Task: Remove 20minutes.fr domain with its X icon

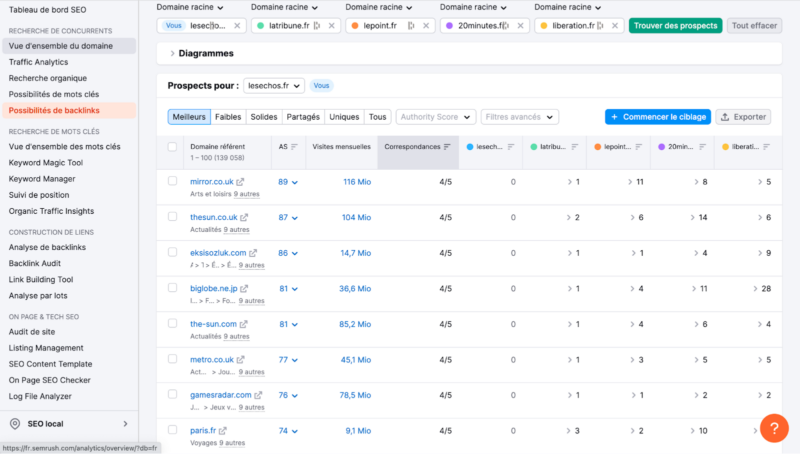Action: 520,26
